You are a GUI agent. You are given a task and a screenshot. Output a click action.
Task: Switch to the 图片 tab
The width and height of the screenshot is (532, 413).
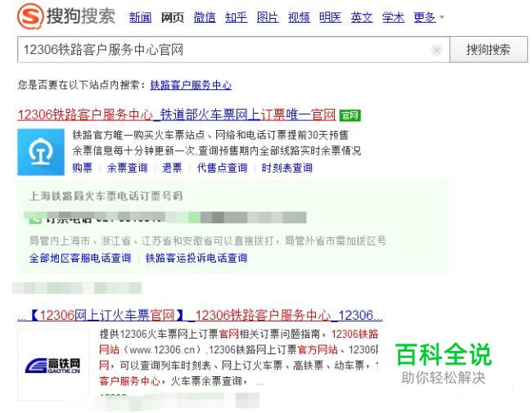point(268,17)
